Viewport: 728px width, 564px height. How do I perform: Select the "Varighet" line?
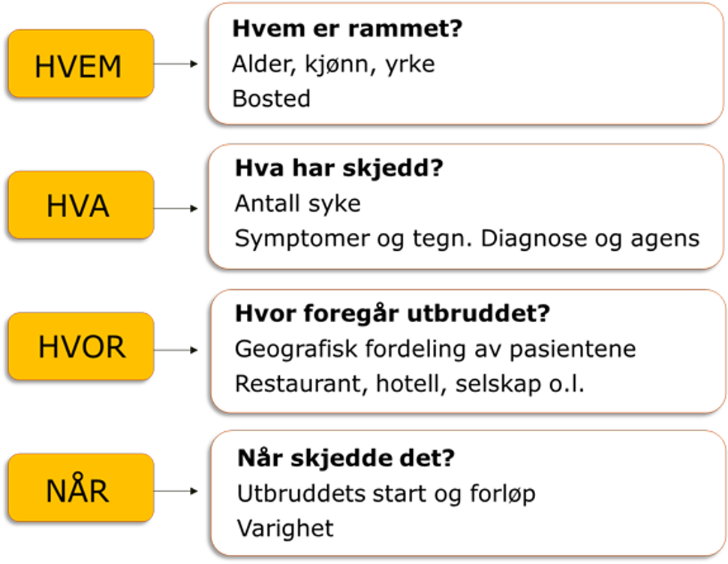[x=285, y=528]
